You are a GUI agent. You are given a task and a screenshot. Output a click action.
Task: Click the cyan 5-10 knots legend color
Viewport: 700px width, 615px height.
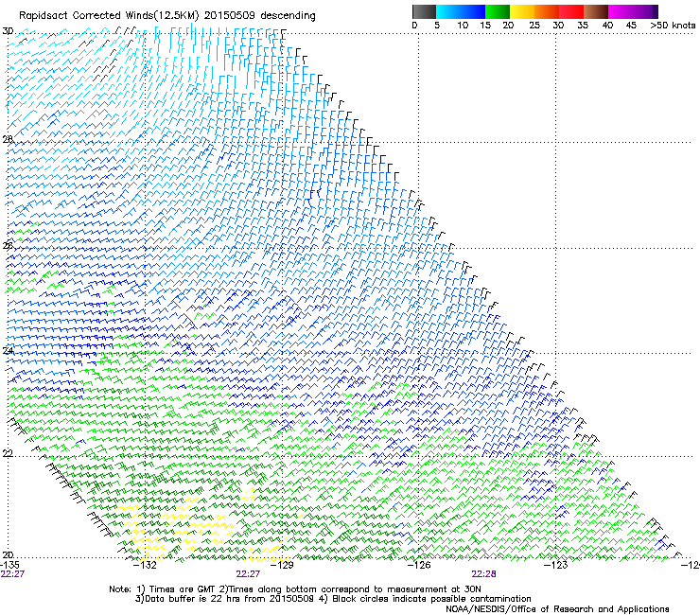(447, 11)
